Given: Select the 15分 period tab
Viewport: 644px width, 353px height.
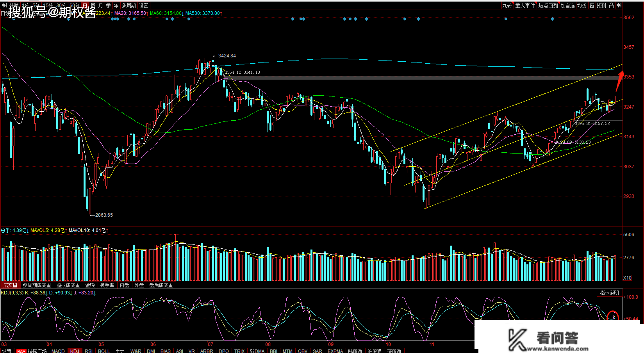Looking at the screenshot, I should click(48, 5).
